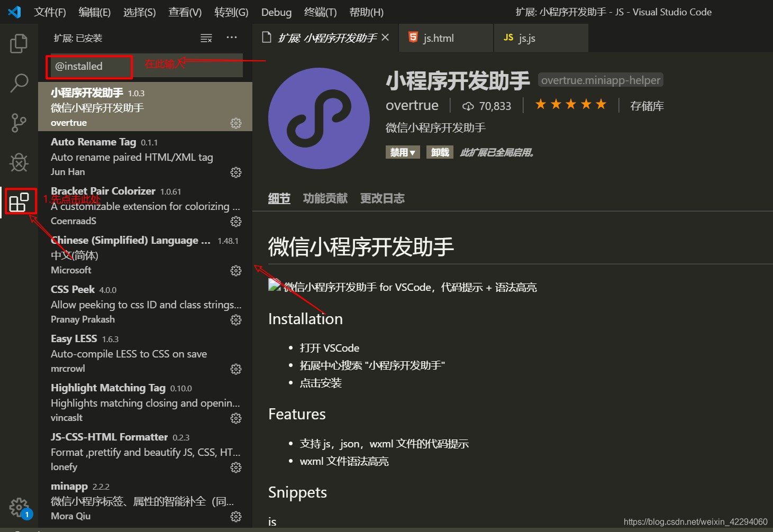Switch to the 更改日志 changelog tab

click(x=383, y=198)
